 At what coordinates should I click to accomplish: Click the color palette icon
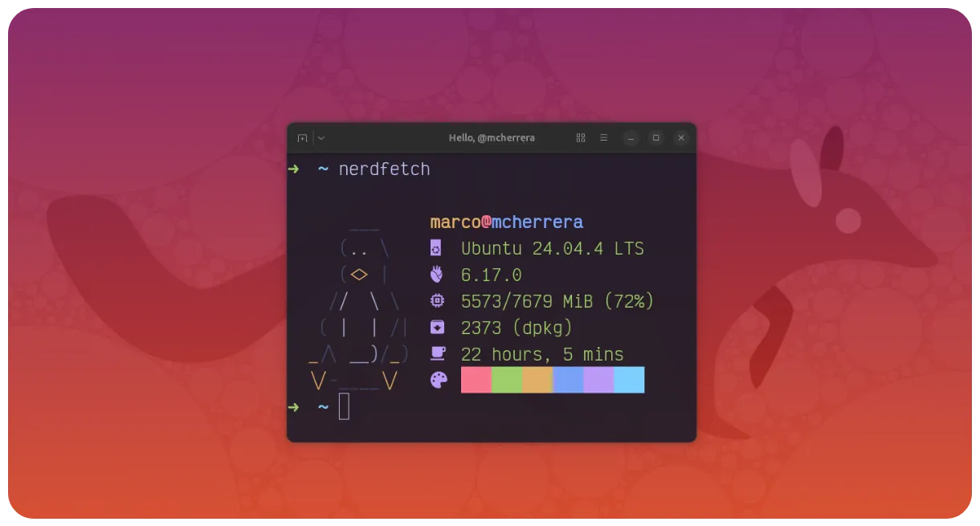pos(438,380)
